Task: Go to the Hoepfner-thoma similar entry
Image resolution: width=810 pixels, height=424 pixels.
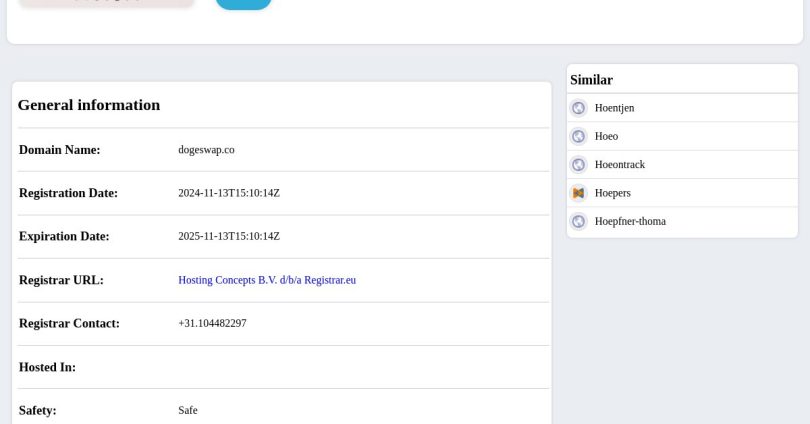Action: pyautogui.click(x=629, y=221)
